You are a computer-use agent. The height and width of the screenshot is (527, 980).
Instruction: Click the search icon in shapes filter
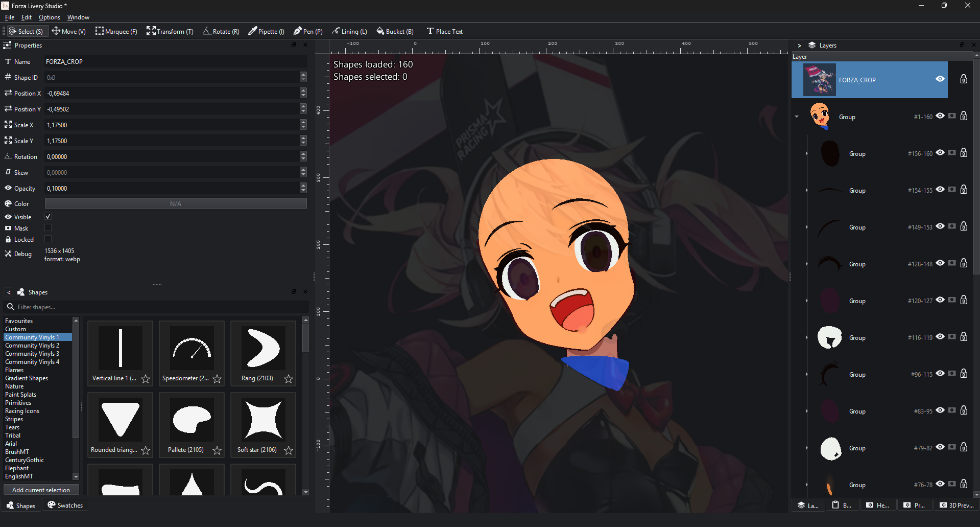point(10,307)
